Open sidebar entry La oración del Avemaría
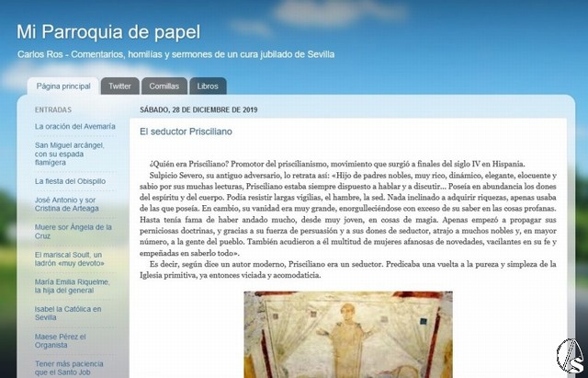Viewport: 588px width, 378px height. pos(75,127)
